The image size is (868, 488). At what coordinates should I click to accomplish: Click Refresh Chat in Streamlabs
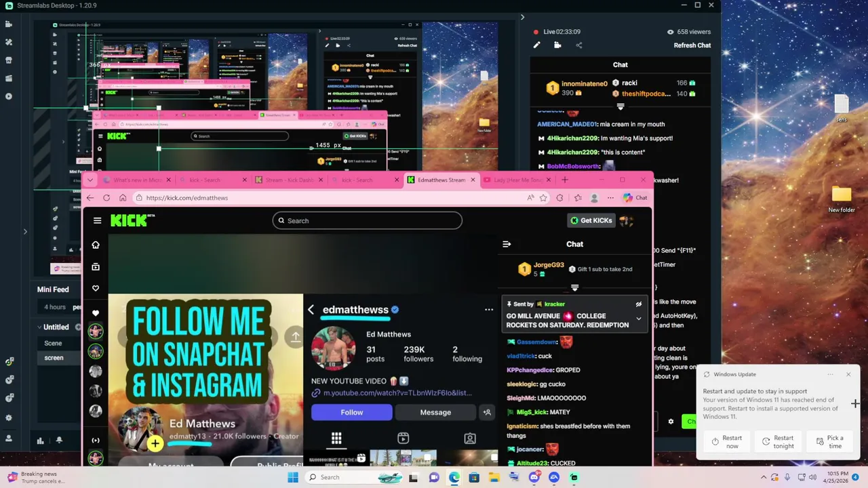tap(692, 45)
